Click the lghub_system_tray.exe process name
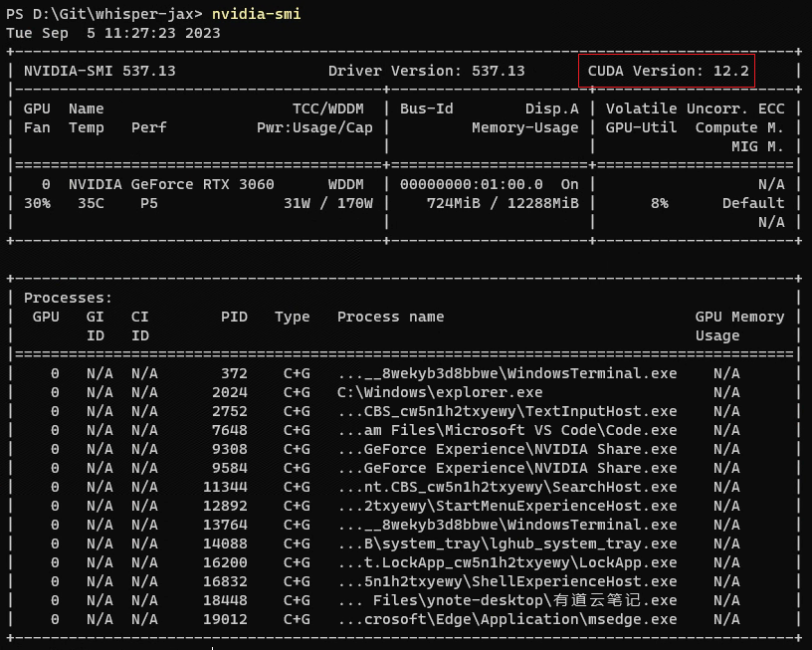The image size is (812, 650). tap(507, 543)
